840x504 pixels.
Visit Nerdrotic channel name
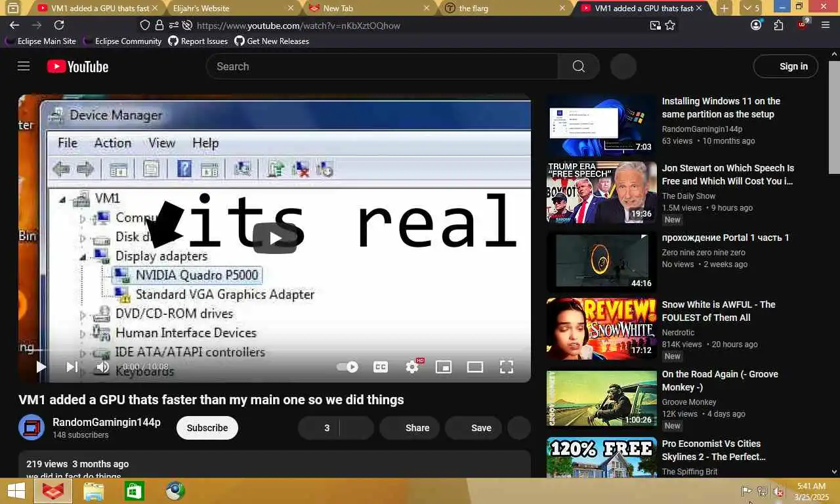point(678,333)
